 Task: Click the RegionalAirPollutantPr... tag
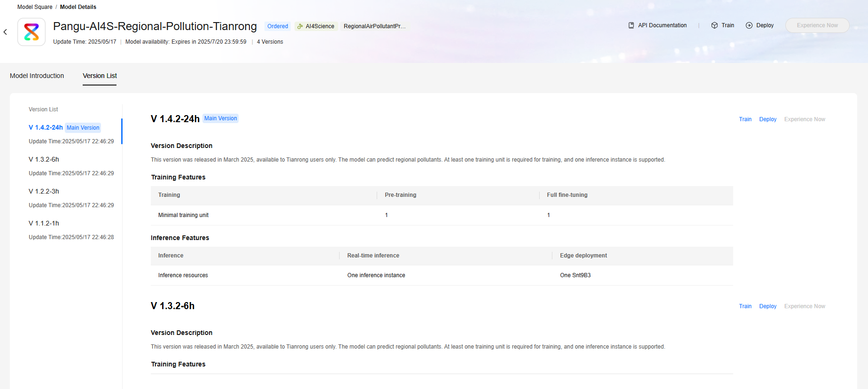click(374, 26)
